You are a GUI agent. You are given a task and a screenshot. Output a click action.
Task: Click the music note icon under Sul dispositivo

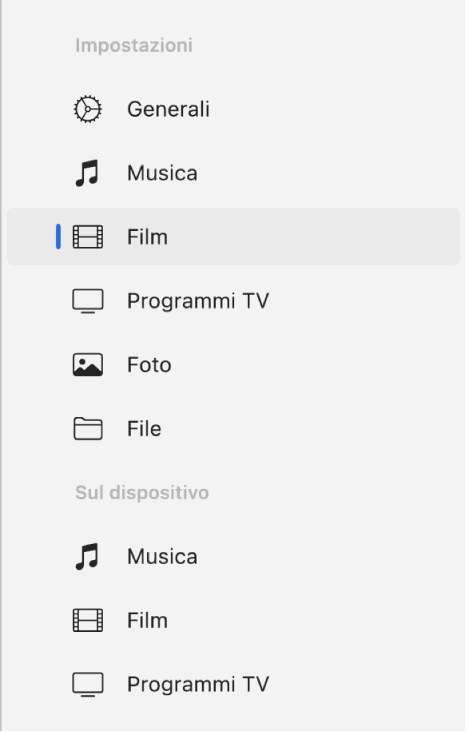click(87, 556)
